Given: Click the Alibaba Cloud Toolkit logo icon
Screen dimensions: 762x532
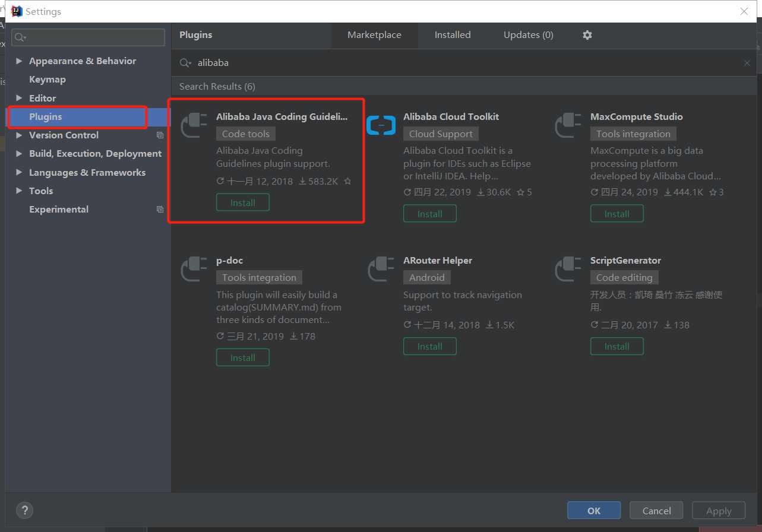Looking at the screenshot, I should pyautogui.click(x=381, y=125).
